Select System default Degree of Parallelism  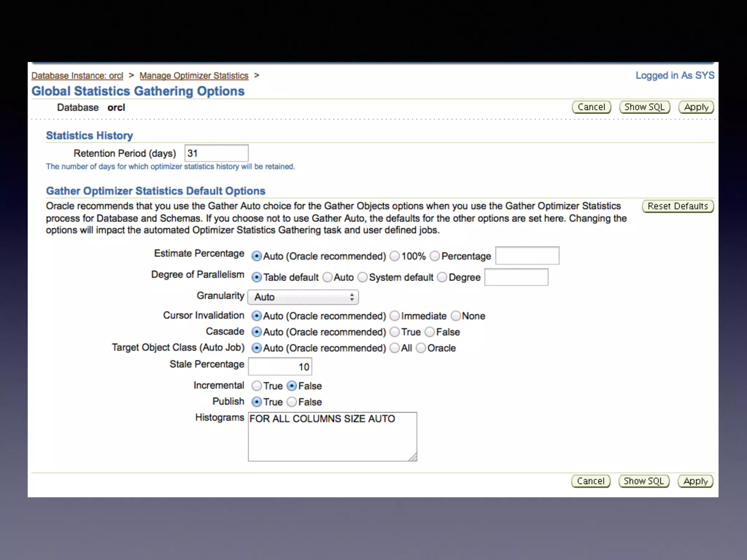362,277
